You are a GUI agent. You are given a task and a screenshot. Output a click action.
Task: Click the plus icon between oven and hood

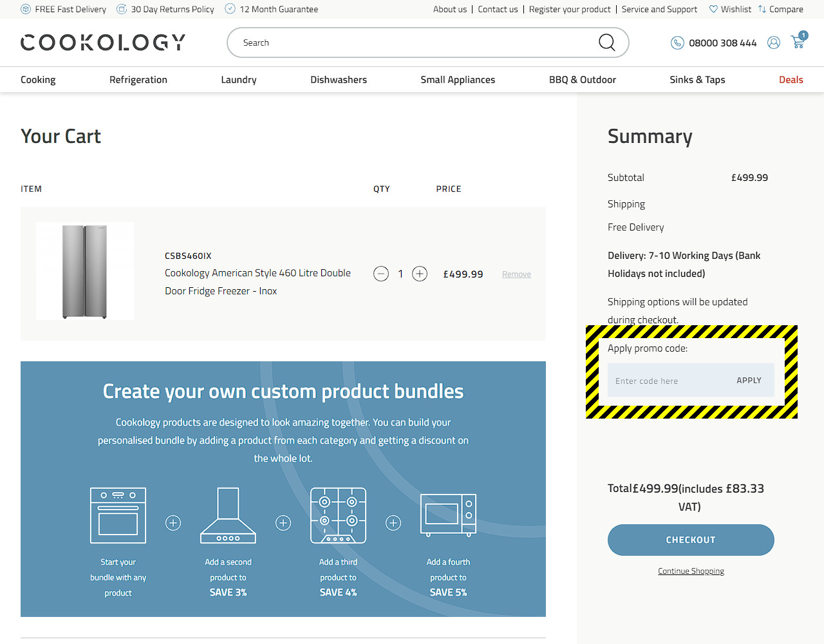(x=173, y=523)
